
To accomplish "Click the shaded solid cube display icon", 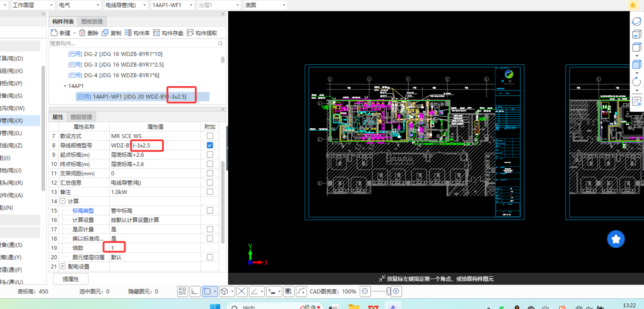I will pos(637,64).
